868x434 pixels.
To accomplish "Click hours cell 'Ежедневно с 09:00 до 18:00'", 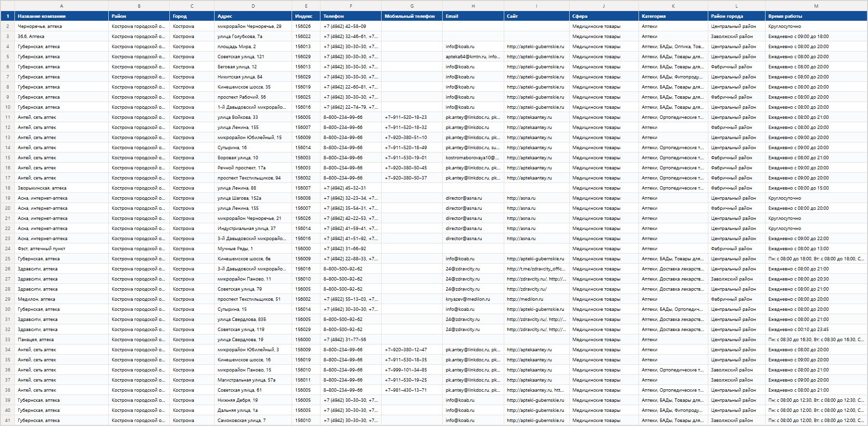I will tap(816, 37).
